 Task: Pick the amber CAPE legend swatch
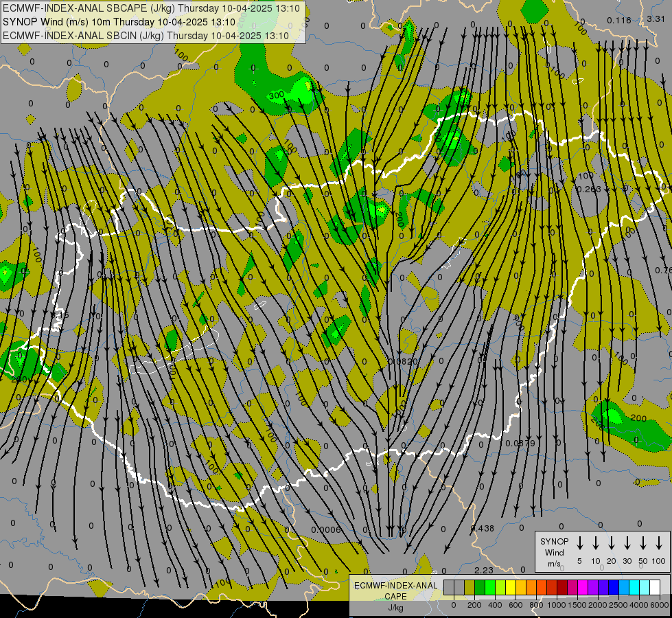(521, 587)
